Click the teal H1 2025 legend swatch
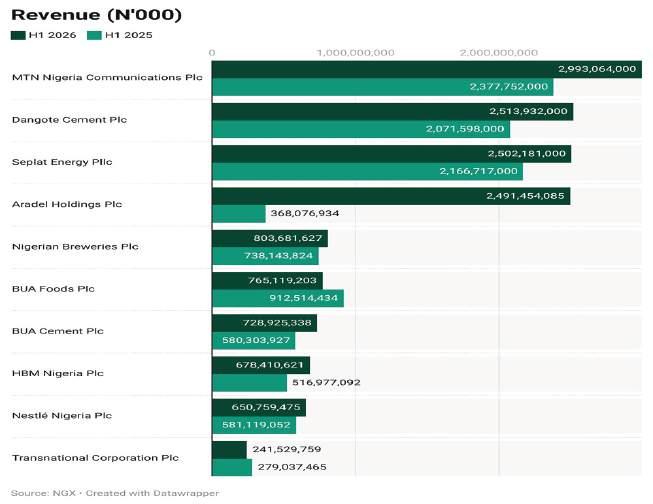This screenshot has width=653, height=504. pos(94,35)
